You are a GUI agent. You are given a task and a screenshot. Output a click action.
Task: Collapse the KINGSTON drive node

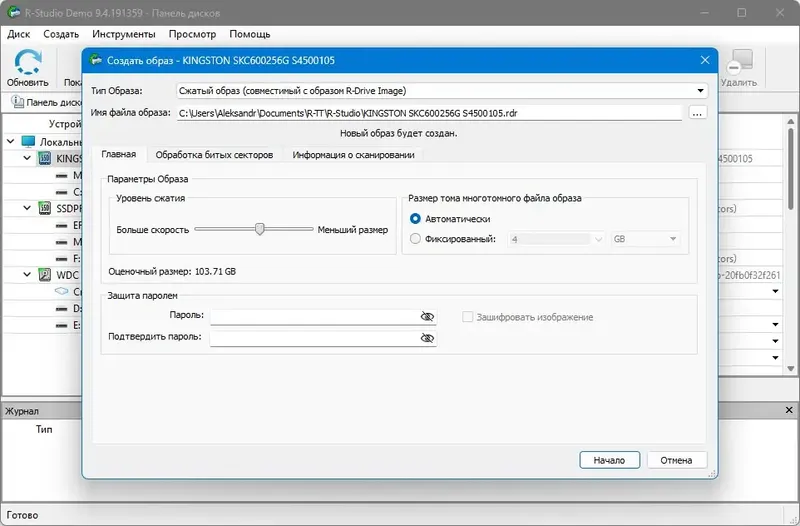(27, 158)
